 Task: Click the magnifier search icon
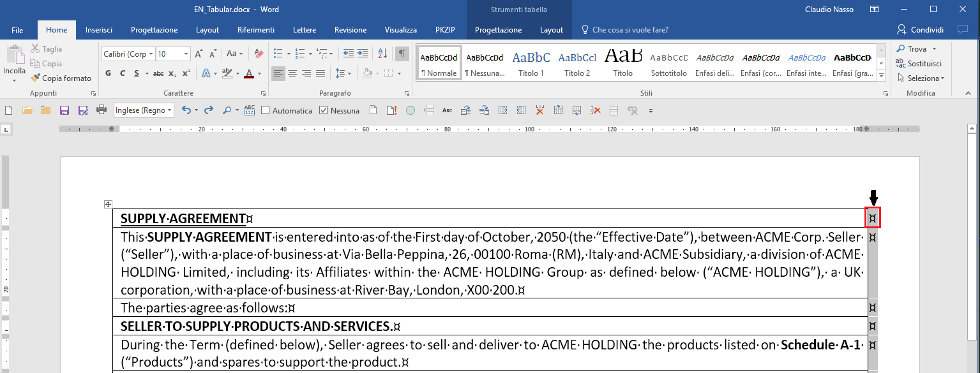pyautogui.click(x=227, y=110)
